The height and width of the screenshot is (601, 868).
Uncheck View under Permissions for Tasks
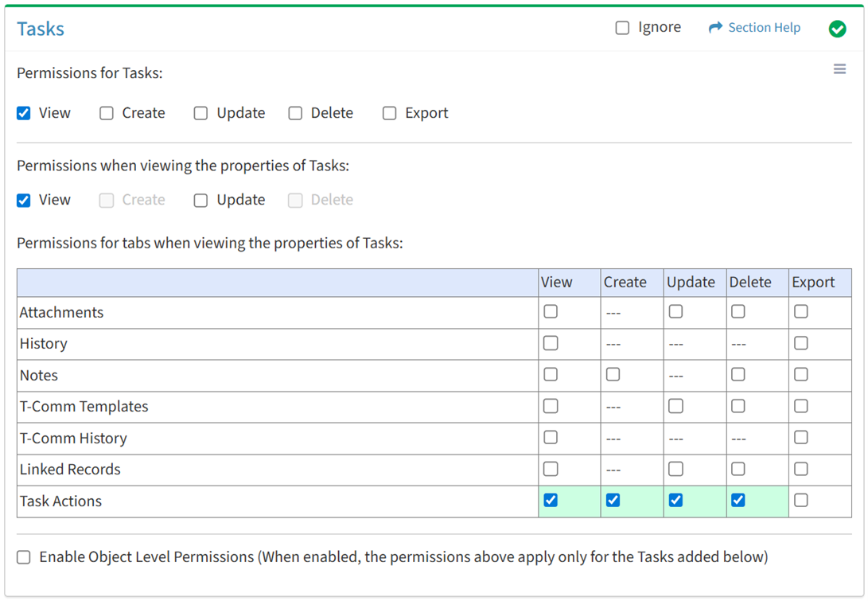pos(24,113)
